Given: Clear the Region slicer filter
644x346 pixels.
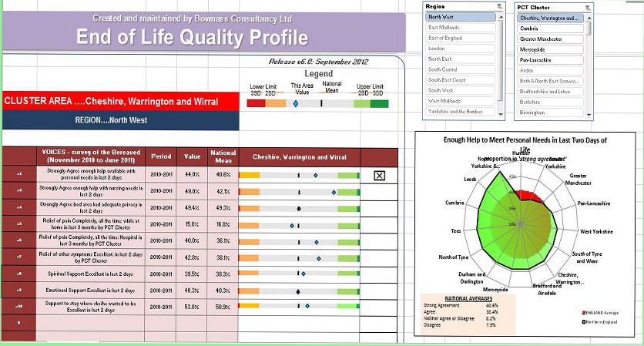Looking at the screenshot, I should tap(498, 7).
